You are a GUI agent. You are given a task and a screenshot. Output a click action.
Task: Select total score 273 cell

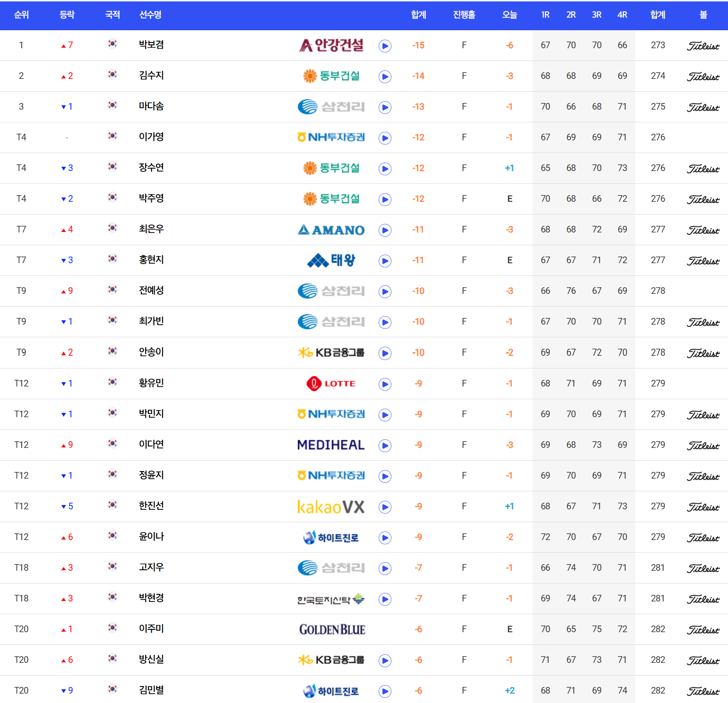(658, 45)
